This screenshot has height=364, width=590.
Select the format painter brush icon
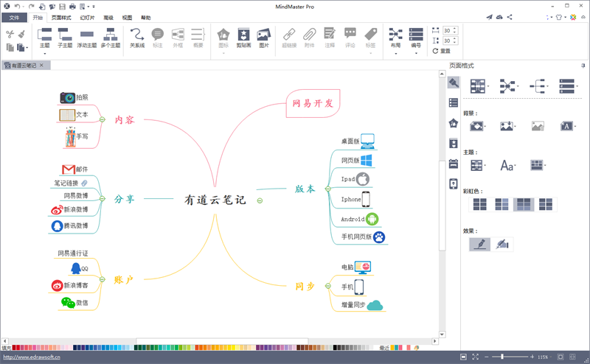tap(22, 34)
